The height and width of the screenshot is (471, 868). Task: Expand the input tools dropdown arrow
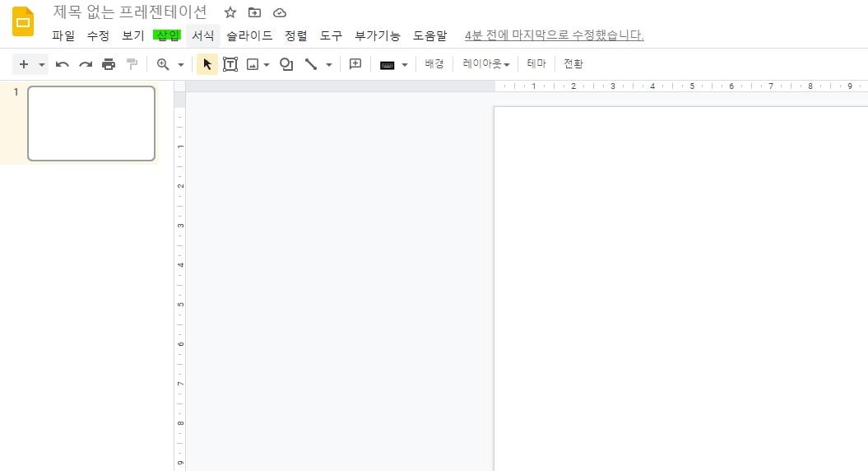point(405,65)
